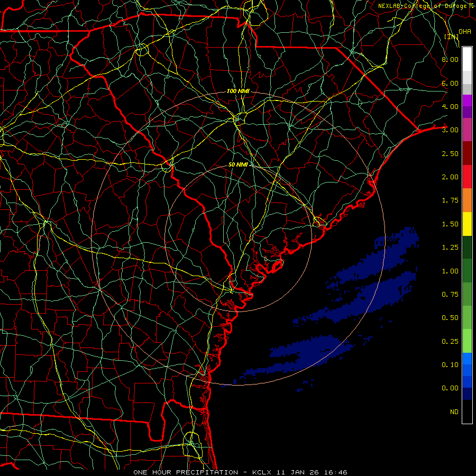
Task: Click the ND legend label
Action: click(x=454, y=412)
